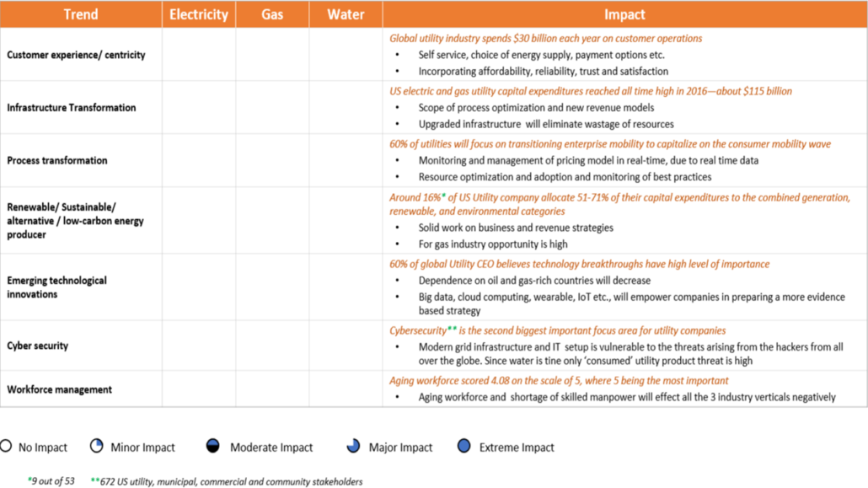
Task: Select the Impact column header
Action: click(x=624, y=14)
